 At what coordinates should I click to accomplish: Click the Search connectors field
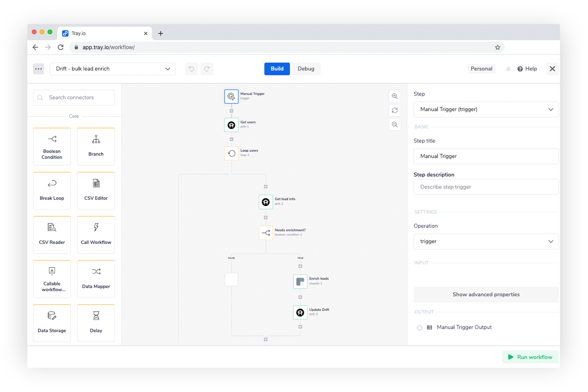coord(74,97)
